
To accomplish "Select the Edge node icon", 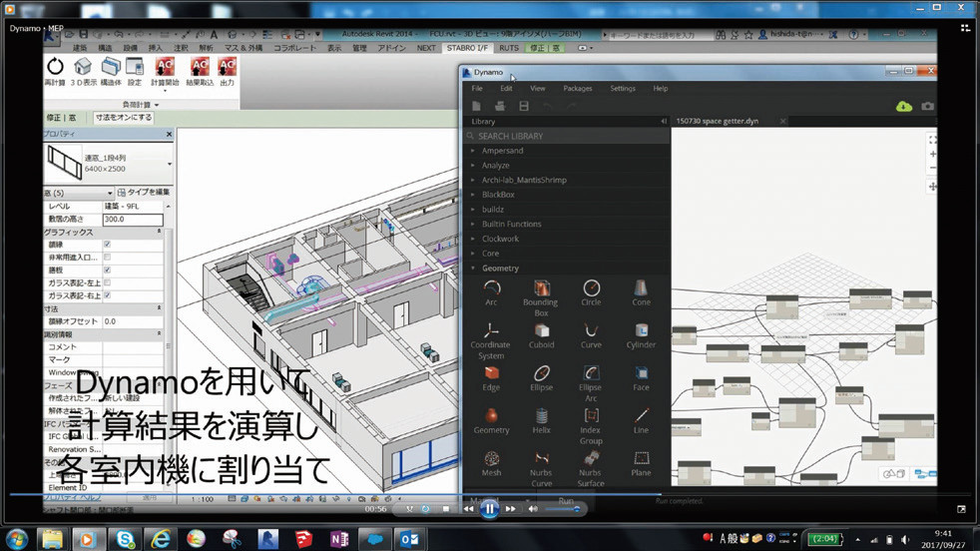I will [491, 372].
